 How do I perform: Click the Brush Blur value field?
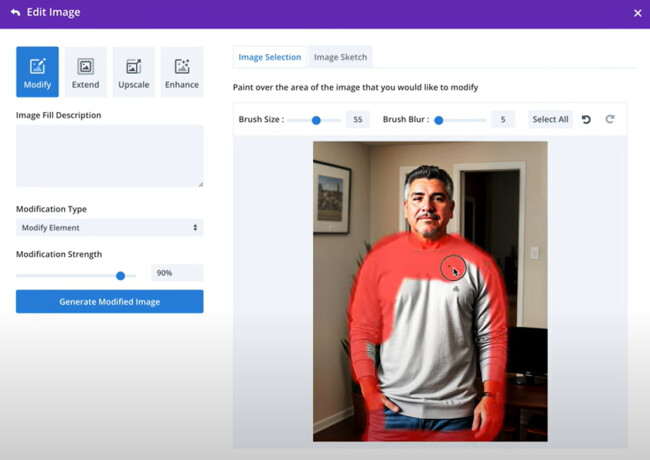tap(502, 120)
